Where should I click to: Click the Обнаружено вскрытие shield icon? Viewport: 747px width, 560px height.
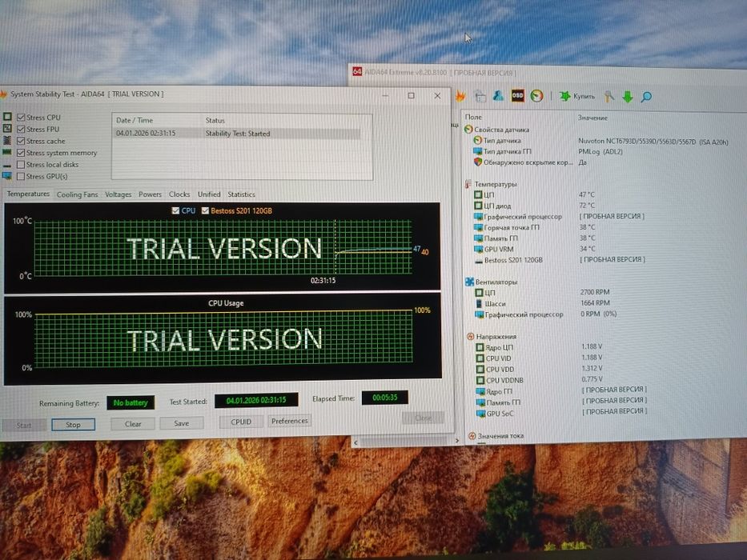point(478,162)
